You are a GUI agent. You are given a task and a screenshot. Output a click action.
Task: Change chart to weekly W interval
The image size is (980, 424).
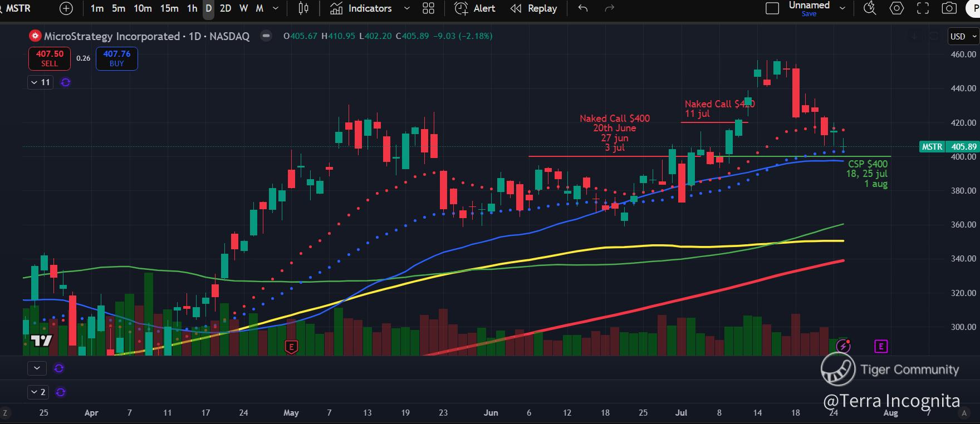point(244,8)
